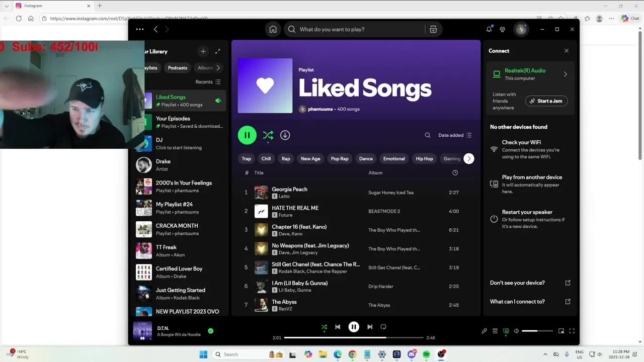Filter Liked Songs by Hip Hop
The image size is (644, 362).
[x=424, y=159]
